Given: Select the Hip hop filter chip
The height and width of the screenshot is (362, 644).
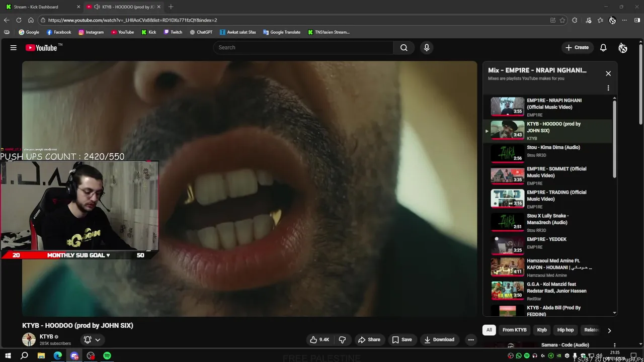Looking at the screenshot, I should (x=566, y=330).
